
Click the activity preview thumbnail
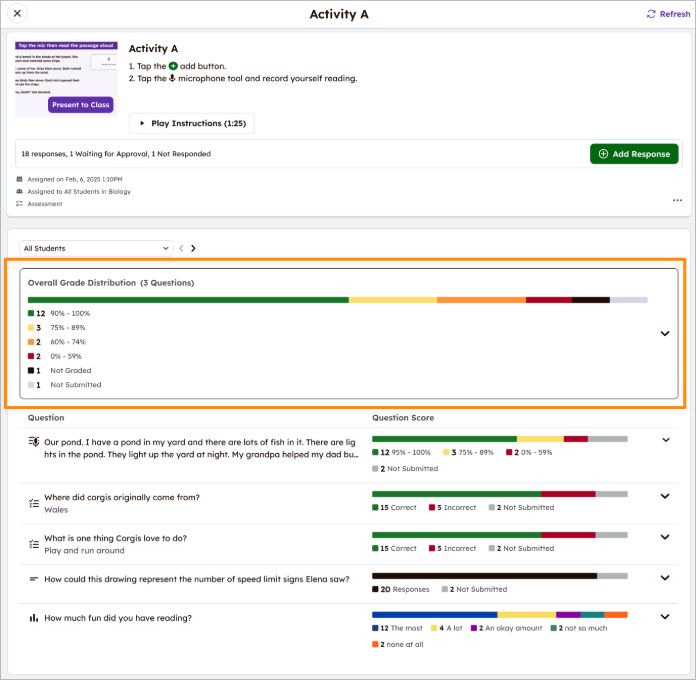tap(66, 70)
